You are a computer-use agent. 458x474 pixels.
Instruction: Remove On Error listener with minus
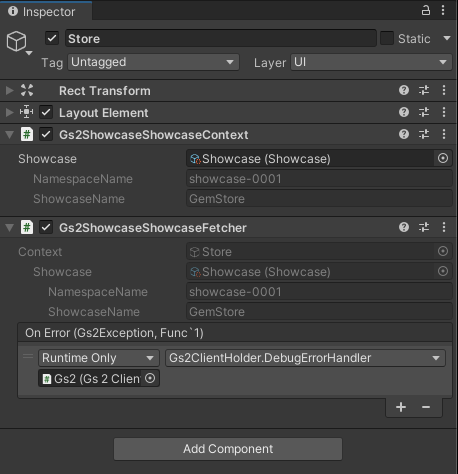click(426, 407)
